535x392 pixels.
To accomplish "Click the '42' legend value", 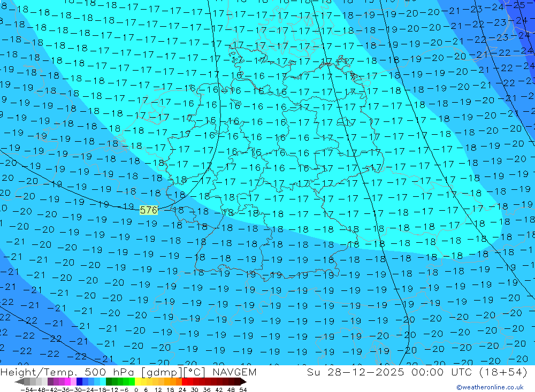I will 219,390.
